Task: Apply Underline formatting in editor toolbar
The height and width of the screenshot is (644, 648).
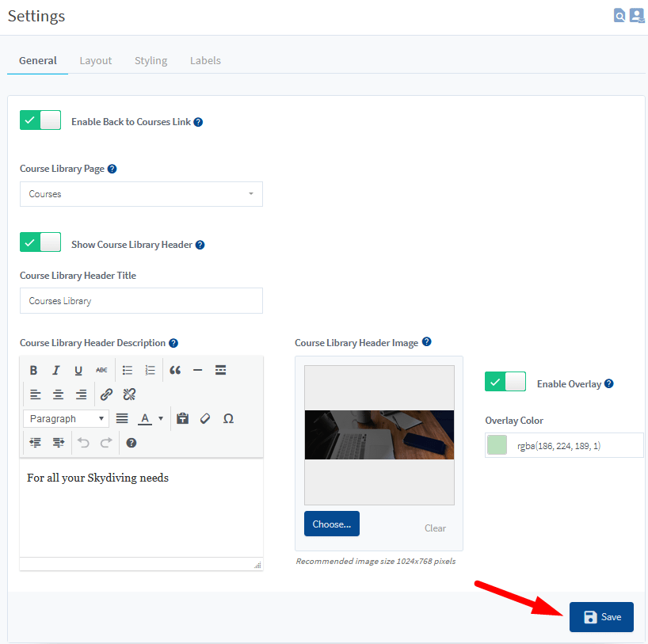Action: tap(78, 371)
